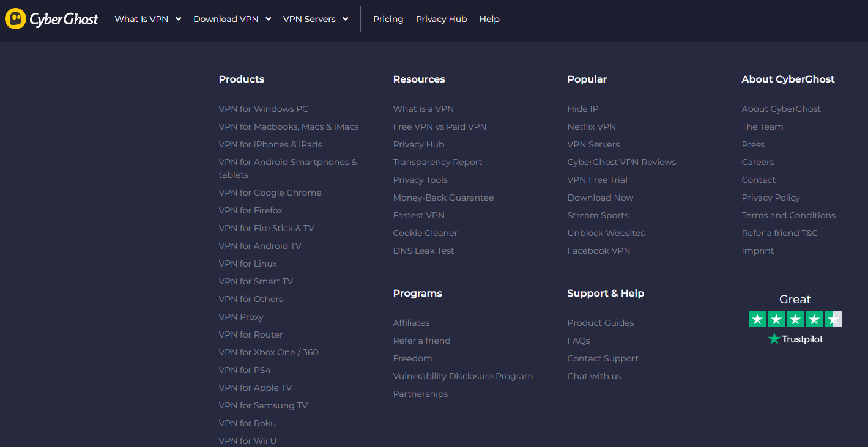Open VPN for Apple TV link
The height and width of the screenshot is (447, 868).
pos(256,388)
